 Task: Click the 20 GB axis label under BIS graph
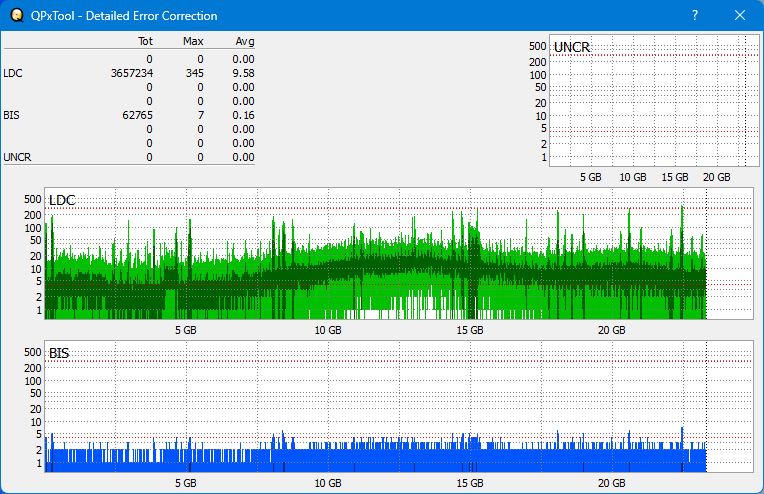(611, 483)
